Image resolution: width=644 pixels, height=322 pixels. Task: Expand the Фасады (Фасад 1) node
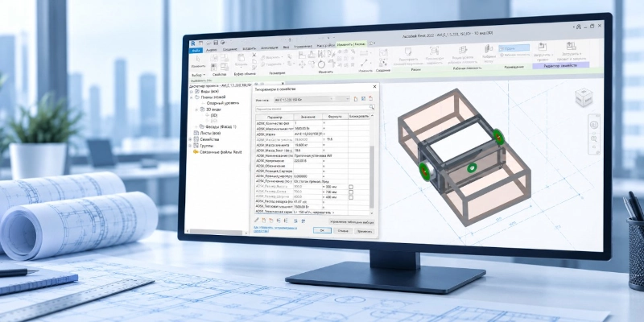click(196, 127)
